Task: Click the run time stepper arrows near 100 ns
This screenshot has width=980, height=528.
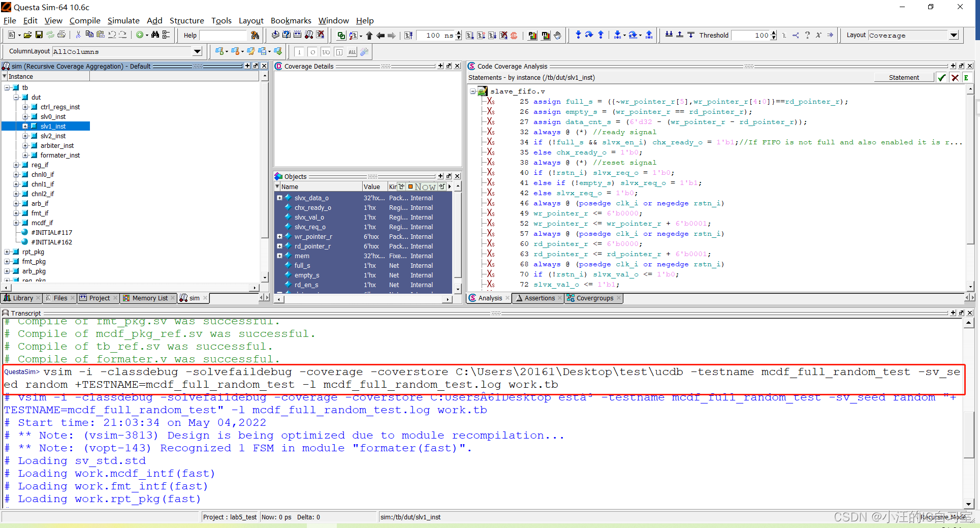Action: coord(458,35)
